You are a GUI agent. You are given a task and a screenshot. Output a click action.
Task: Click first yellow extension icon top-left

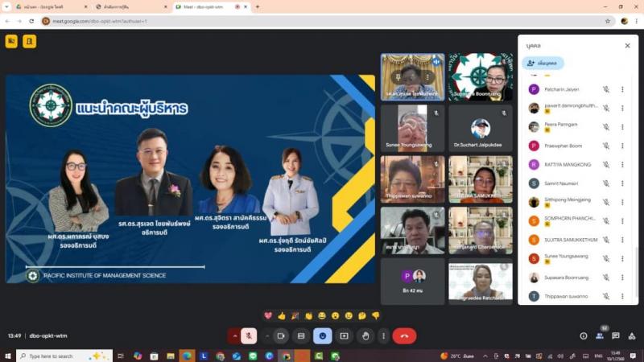pos(11,41)
